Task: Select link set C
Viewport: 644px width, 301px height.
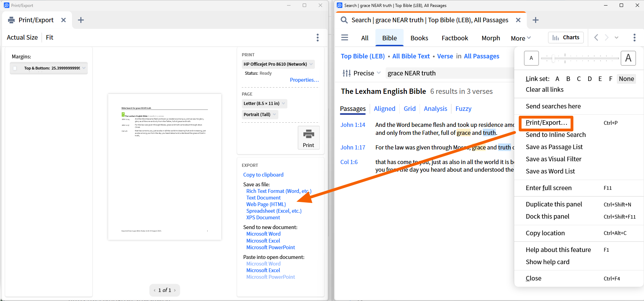Action: click(579, 79)
